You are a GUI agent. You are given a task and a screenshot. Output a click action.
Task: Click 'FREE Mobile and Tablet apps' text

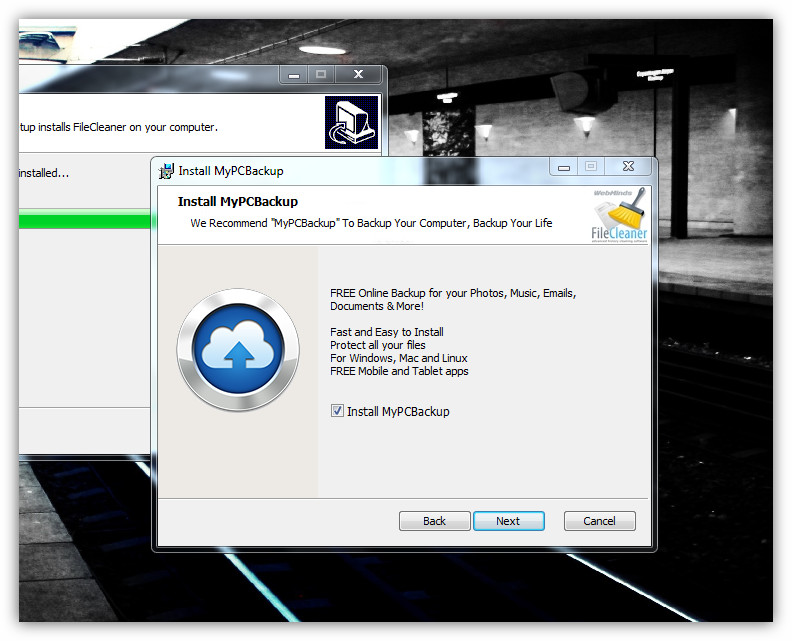point(399,371)
